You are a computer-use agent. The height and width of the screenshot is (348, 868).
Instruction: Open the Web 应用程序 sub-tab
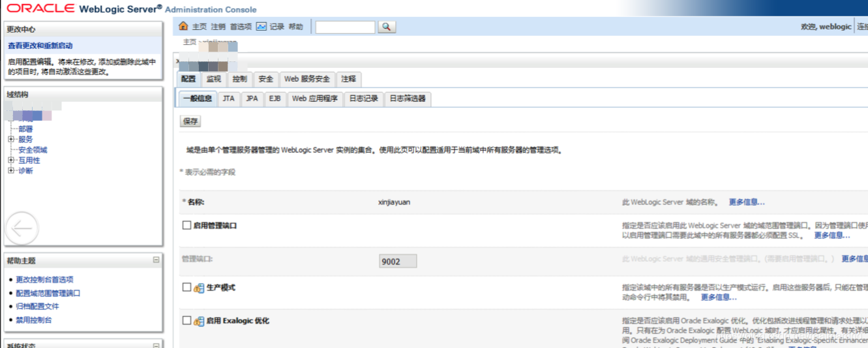click(x=315, y=99)
